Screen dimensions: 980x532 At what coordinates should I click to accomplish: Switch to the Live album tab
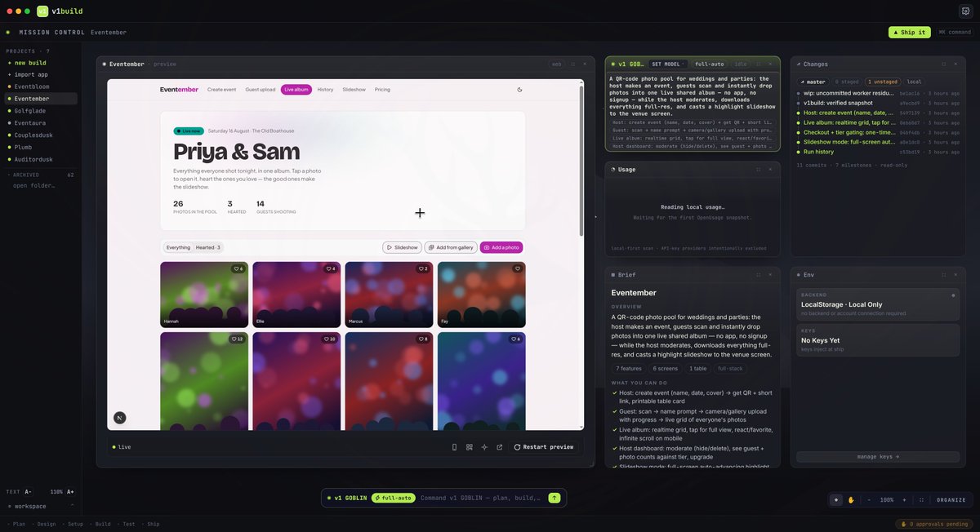[x=296, y=90]
